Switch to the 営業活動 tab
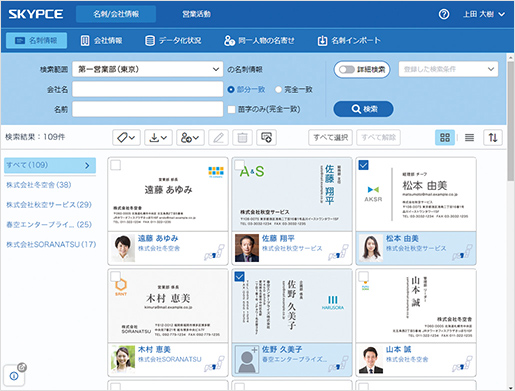The width and height of the screenshot is (515, 391). [x=196, y=14]
